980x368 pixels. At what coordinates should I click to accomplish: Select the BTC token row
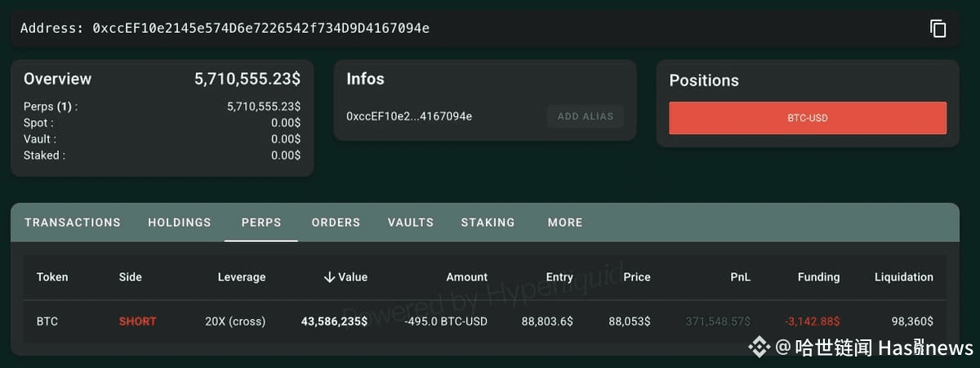click(47, 321)
